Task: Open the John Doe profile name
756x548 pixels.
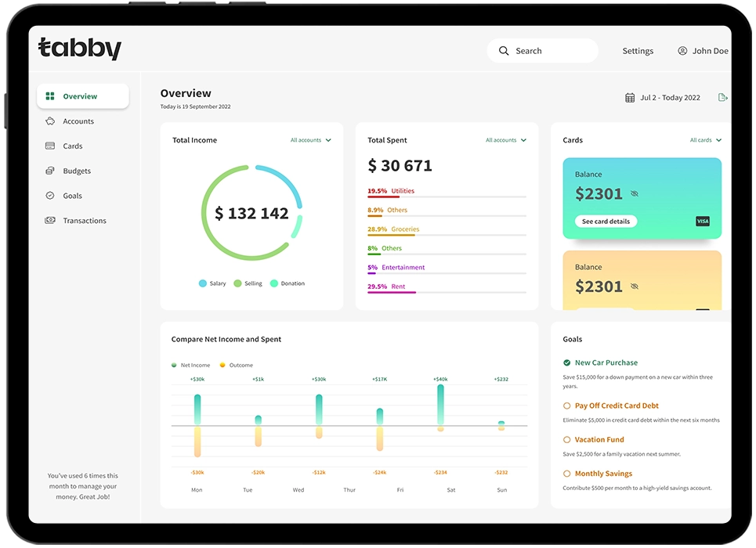Action: tap(711, 51)
